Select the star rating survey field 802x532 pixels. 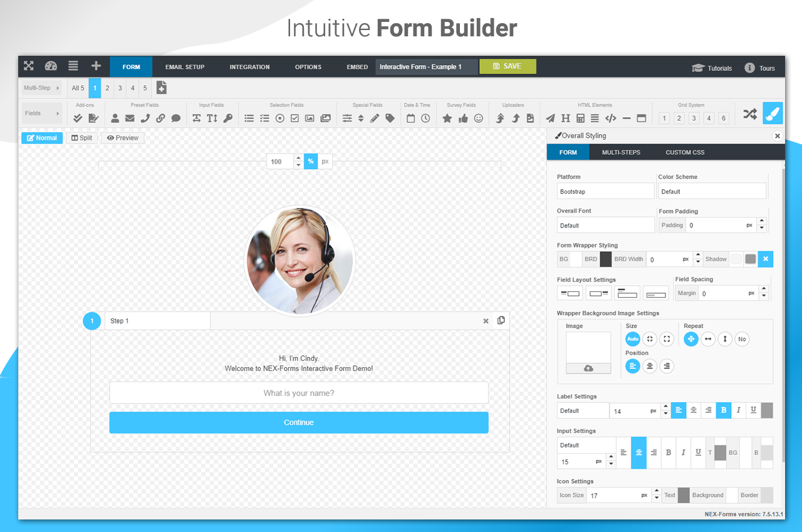pos(447,118)
